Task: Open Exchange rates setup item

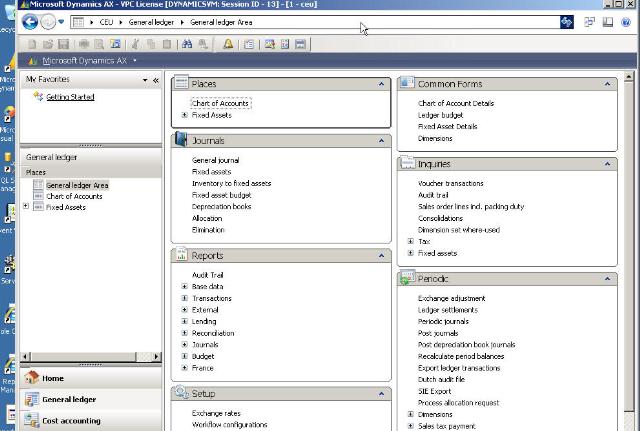Action: click(216, 413)
